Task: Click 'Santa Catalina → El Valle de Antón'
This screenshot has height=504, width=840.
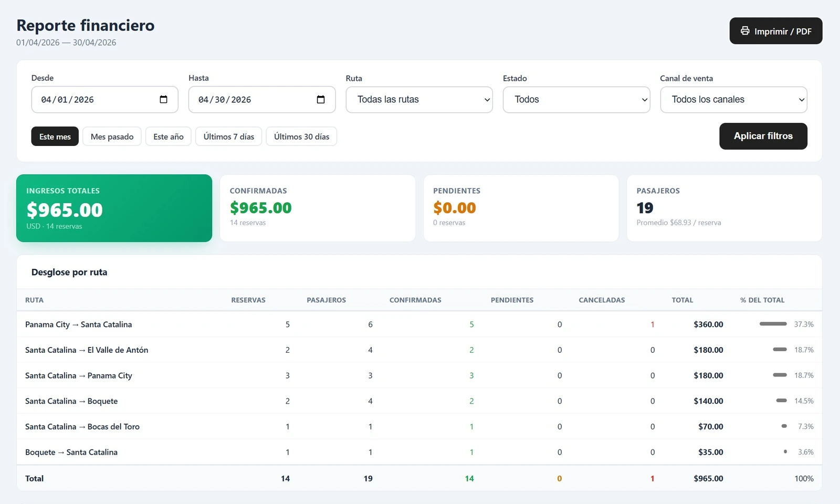Action: pos(87,350)
